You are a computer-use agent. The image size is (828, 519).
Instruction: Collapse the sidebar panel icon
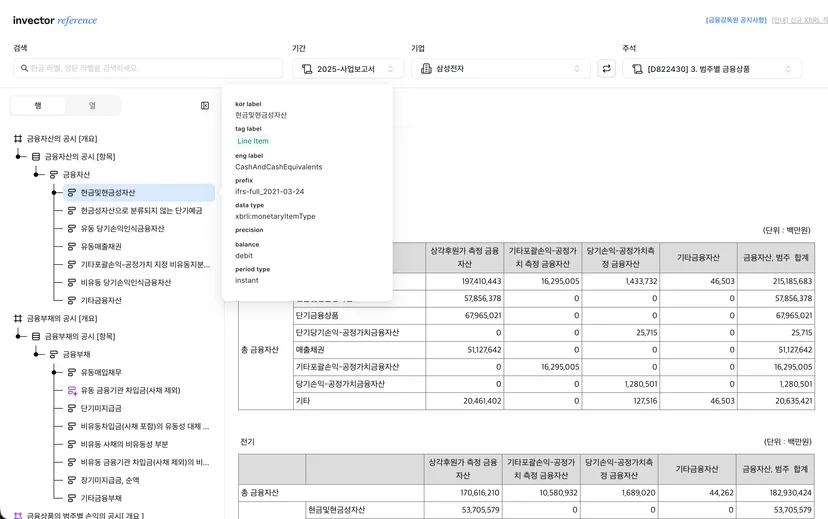[205, 106]
